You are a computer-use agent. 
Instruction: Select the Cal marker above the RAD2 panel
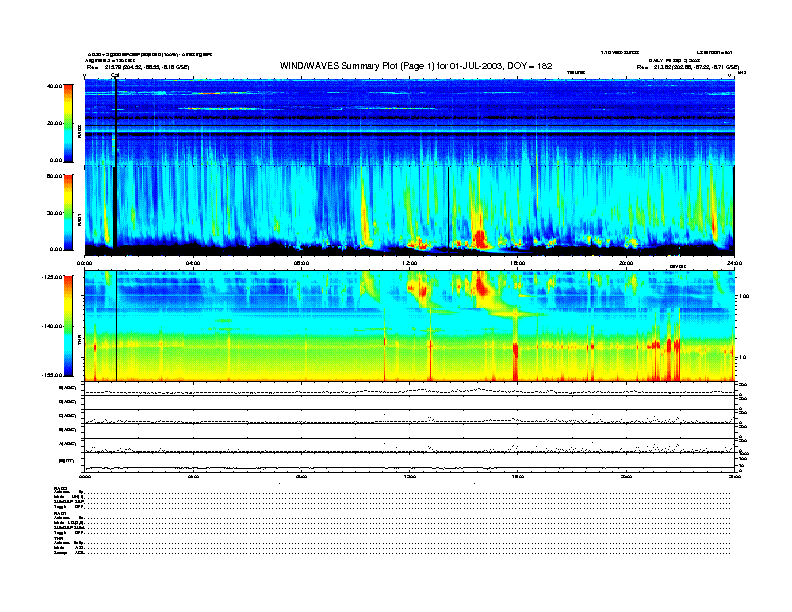115,75
